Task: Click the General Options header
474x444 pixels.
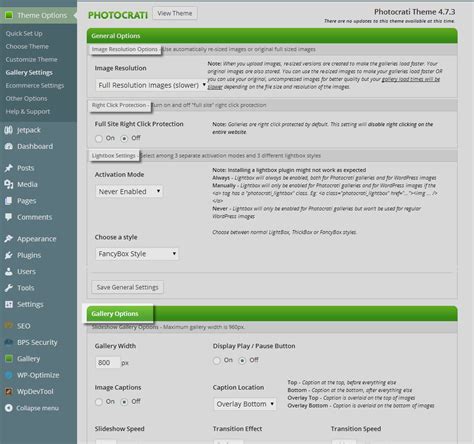Action: 272,36
